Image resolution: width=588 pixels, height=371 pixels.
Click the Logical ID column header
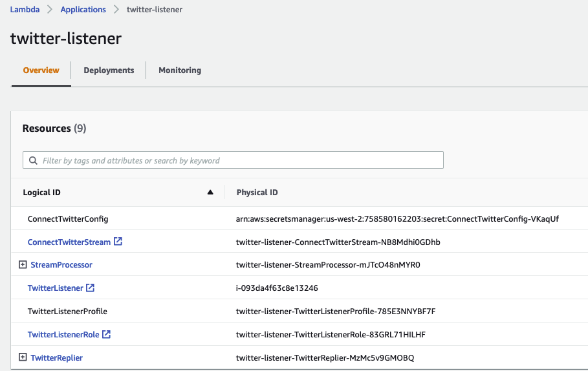tap(42, 193)
